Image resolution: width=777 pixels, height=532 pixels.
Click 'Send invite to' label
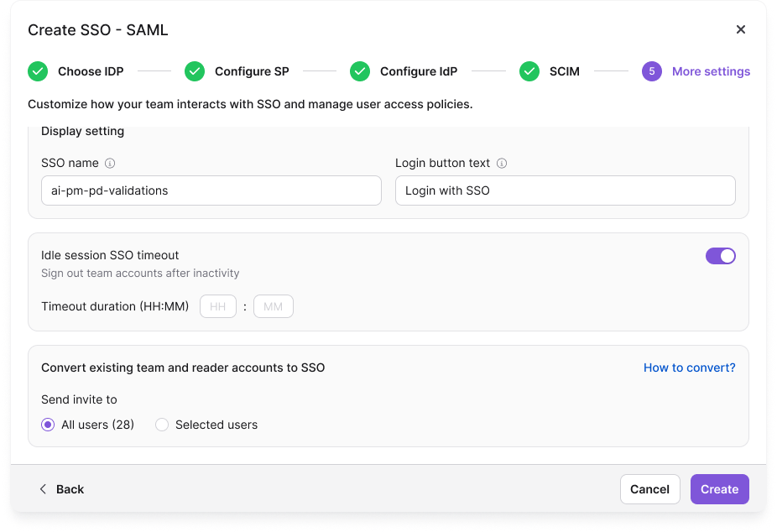coord(79,399)
